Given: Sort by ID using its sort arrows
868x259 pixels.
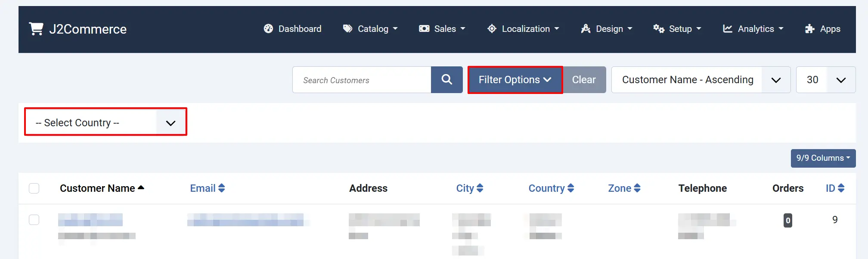Looking at the screenshot, I should point(841,188).
